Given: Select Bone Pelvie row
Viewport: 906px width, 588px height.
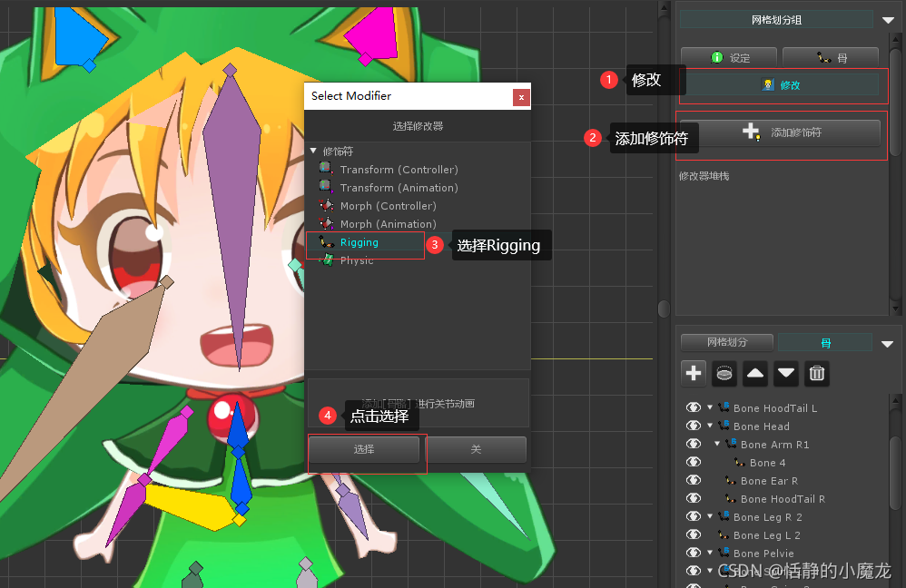Looking at the screenshot, I should click(x=763, y=554).
